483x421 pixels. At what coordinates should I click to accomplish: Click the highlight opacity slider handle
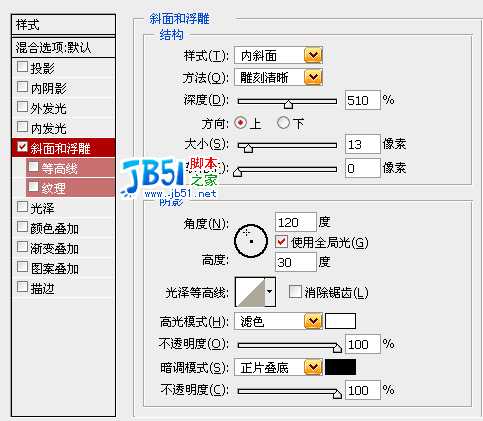[x=337, y=348]
